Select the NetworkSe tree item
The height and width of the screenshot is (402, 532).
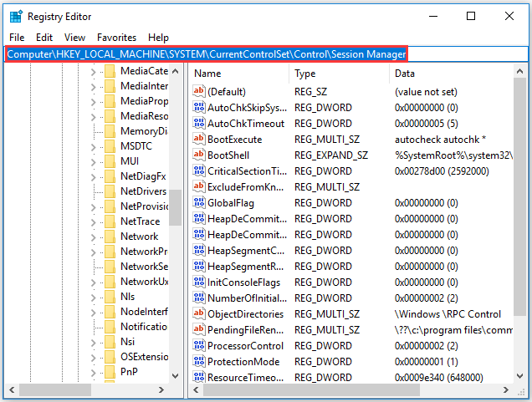[144, 267]
